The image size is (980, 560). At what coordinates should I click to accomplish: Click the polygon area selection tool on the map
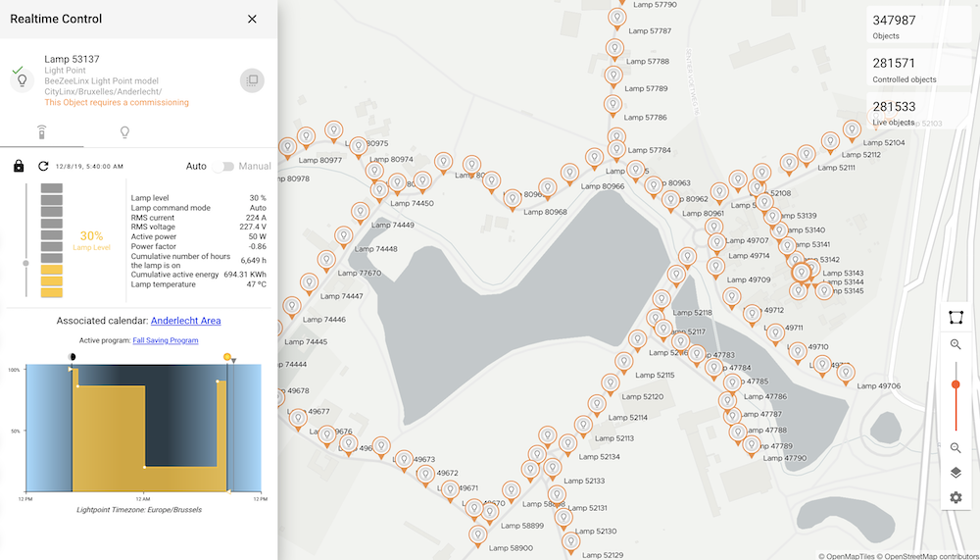[955, 318]
